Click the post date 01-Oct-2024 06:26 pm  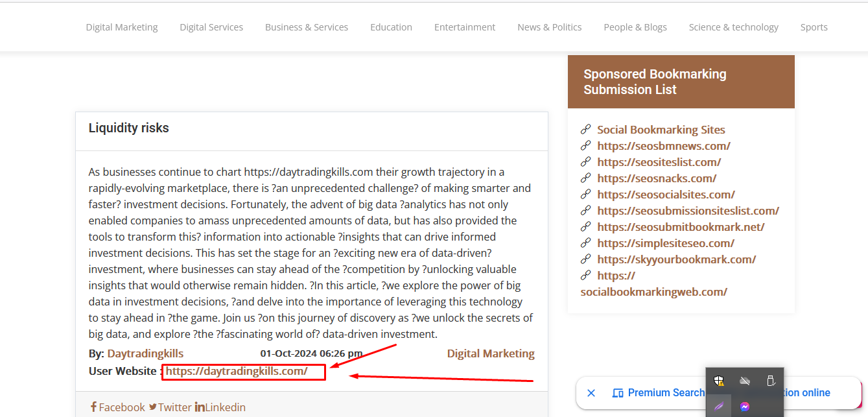(x=311, y=353)
